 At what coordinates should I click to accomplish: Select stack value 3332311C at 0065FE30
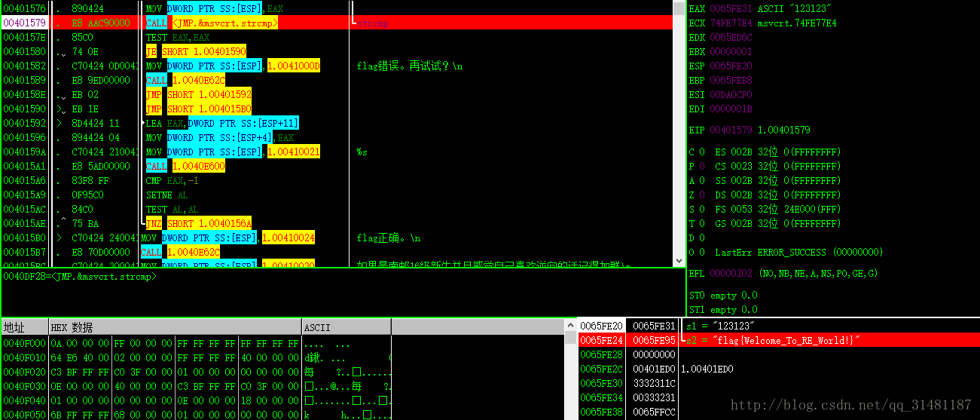pos(654,383)
